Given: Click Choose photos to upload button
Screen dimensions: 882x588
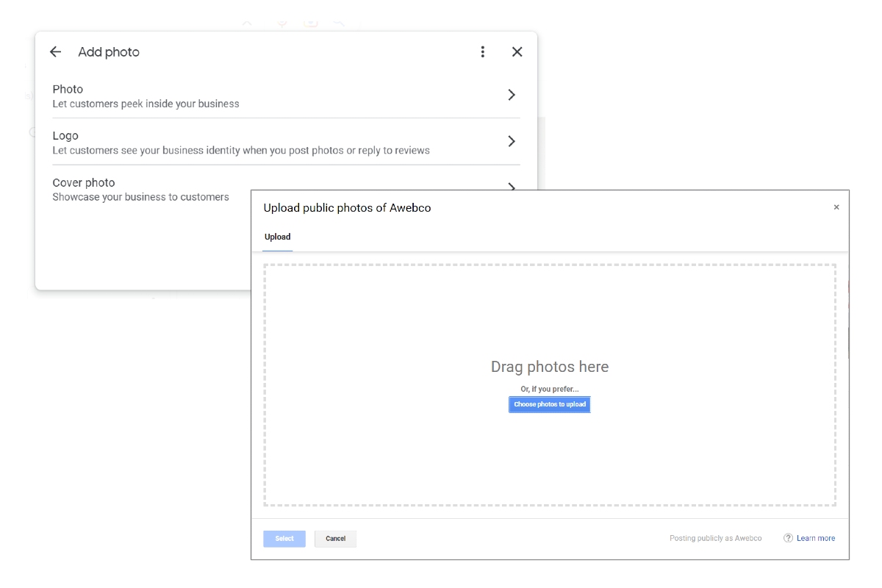Looking at the screenshot, I should [x=550, y=404].
